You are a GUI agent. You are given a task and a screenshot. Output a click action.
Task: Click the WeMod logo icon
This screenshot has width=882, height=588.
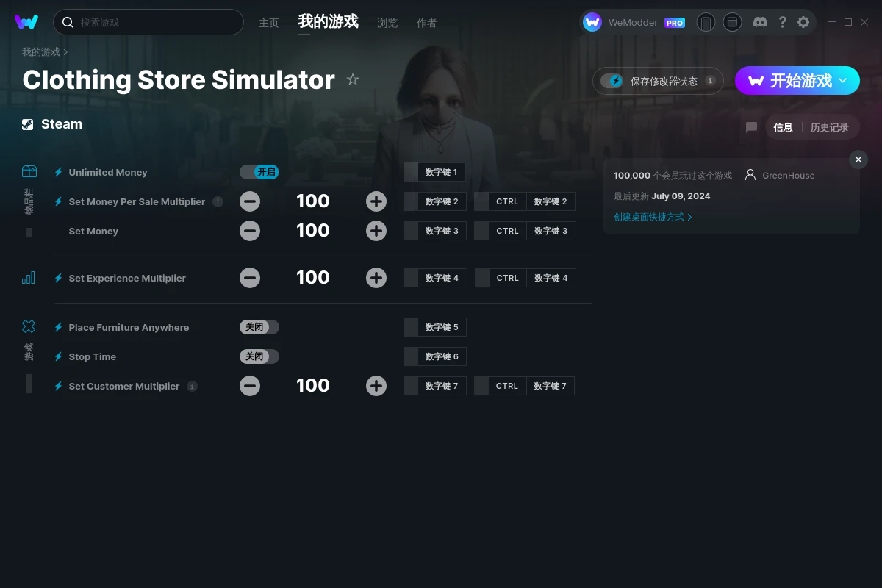tap(26, 22)
